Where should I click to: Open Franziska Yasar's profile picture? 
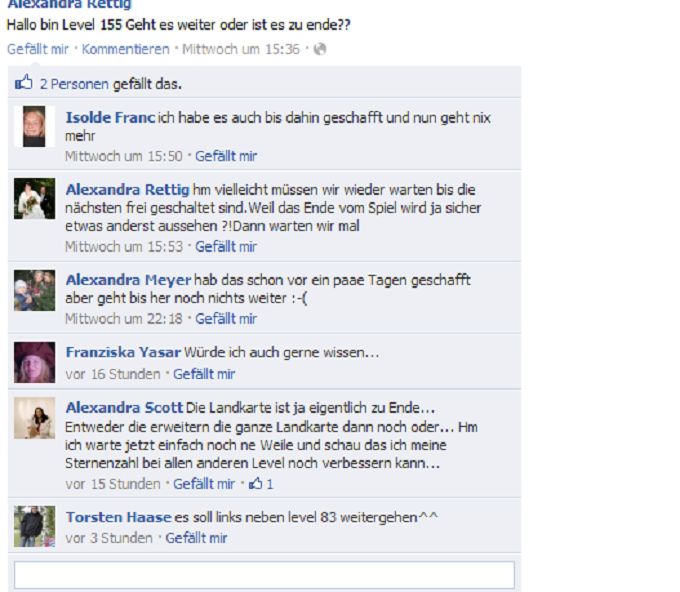pyautogui.click(x=34, y=362)
